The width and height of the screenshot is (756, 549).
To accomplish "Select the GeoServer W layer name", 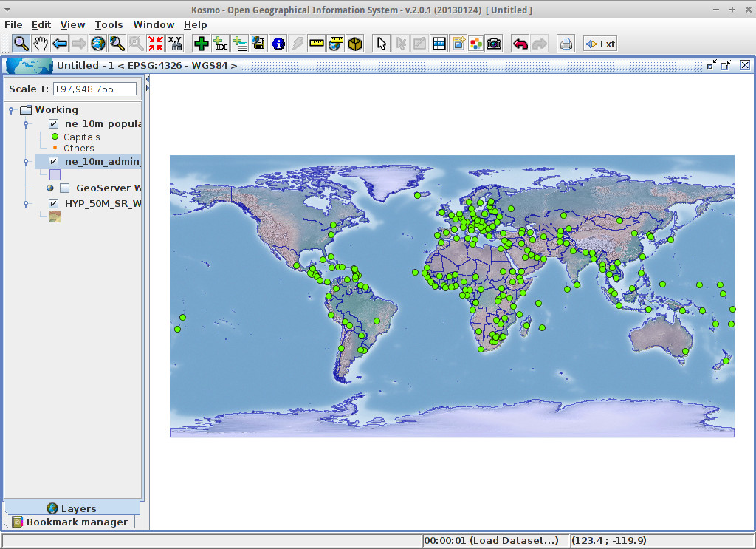I will [x=109, y=188].
